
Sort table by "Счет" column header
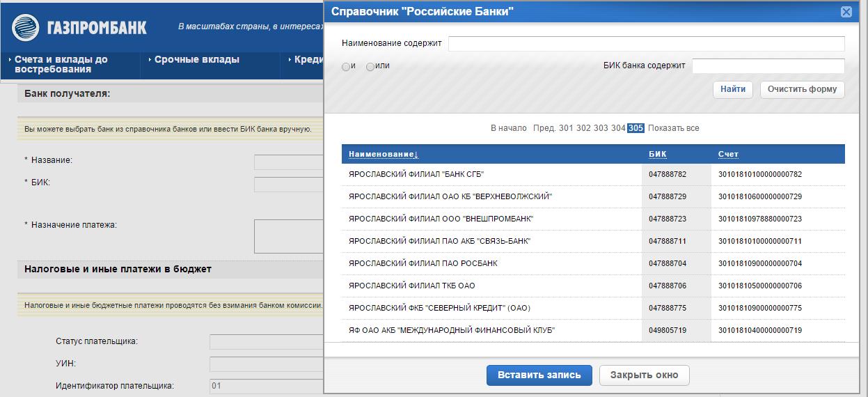728,154
